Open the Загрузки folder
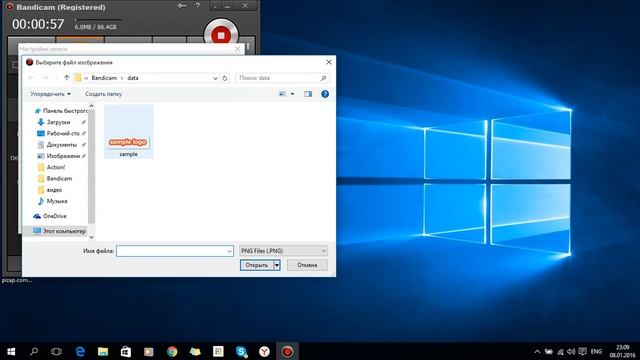This screenshot has height=360, width=640. tap(58, 122)
